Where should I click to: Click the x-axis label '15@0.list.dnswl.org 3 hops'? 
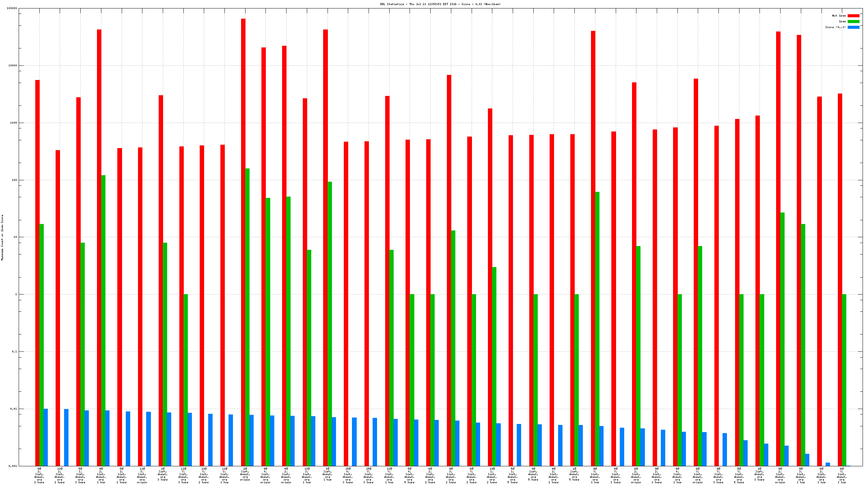click(x=348, y=475)
